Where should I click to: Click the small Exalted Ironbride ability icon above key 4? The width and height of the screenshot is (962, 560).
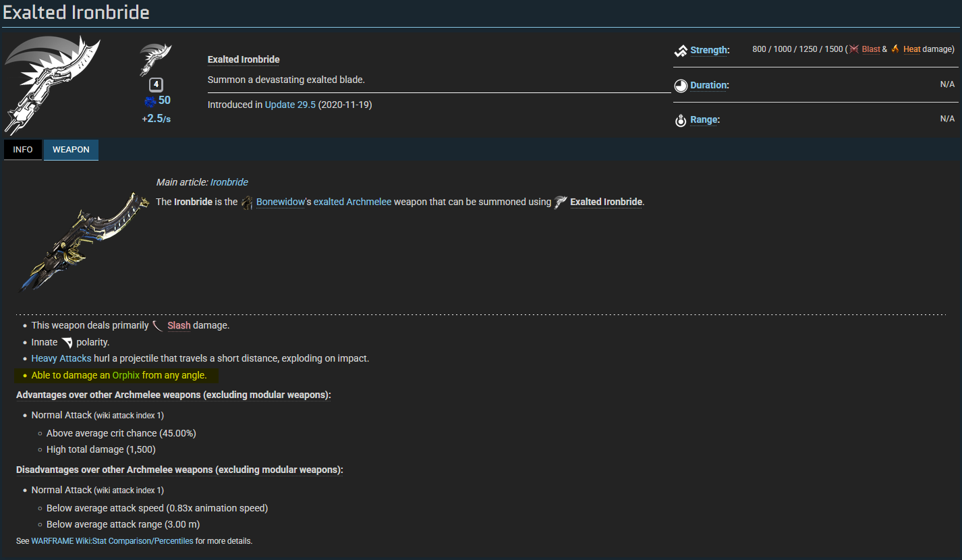[x=156, y=59]
